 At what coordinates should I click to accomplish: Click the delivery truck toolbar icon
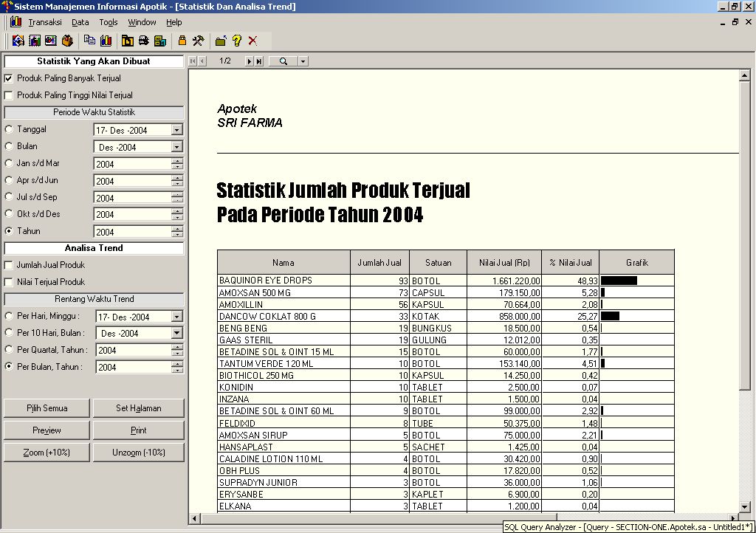click(x=144, y=41)
